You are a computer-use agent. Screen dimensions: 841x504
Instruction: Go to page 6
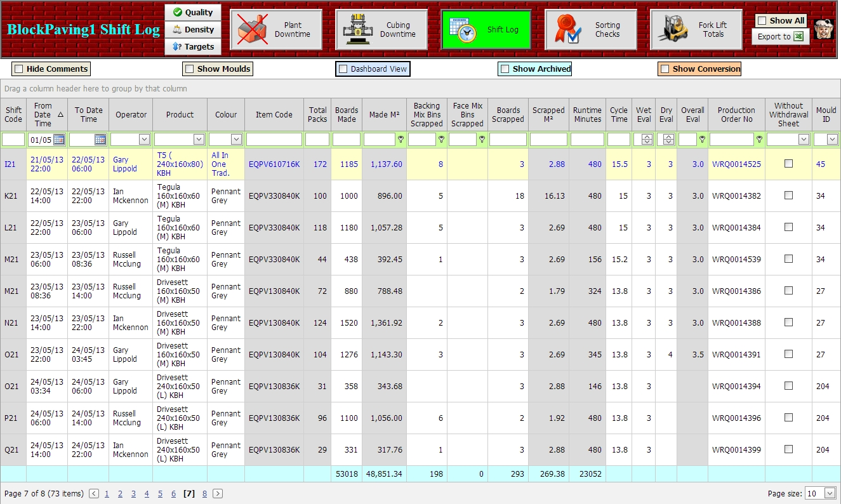pyautogui.click(x=173, y=494)
